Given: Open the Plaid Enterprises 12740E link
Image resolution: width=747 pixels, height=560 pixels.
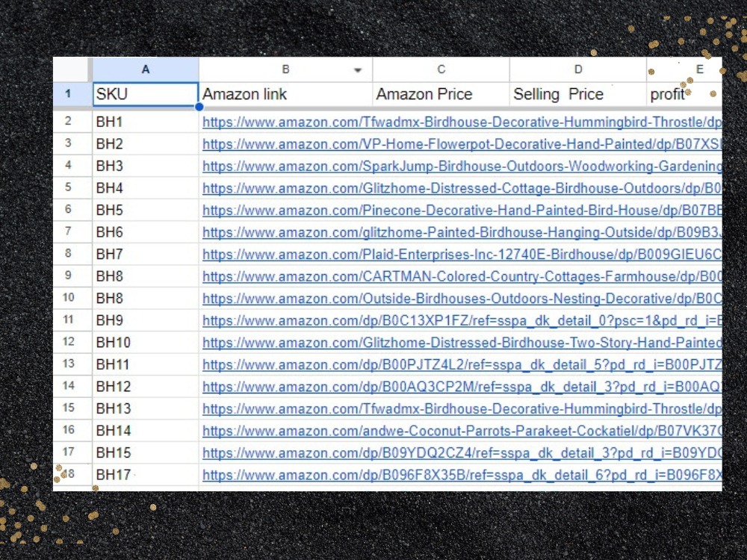Looking at the screenshot, I should point(462,255).
